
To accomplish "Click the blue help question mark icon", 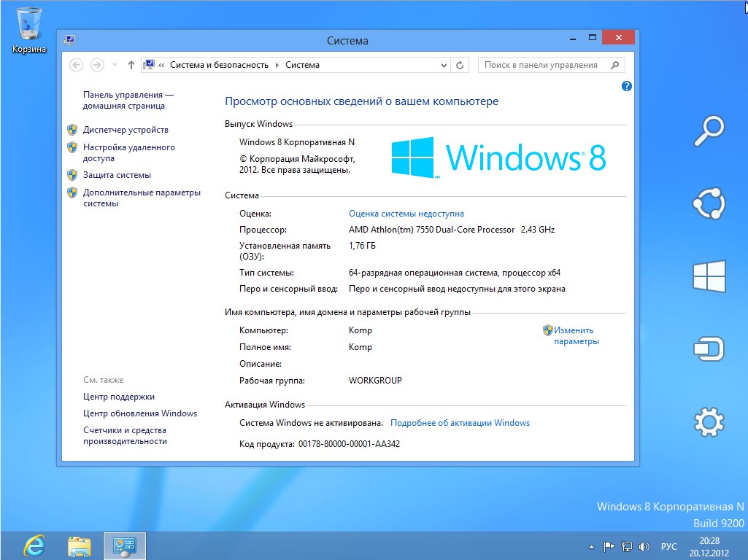I will (x=626, y=86).
